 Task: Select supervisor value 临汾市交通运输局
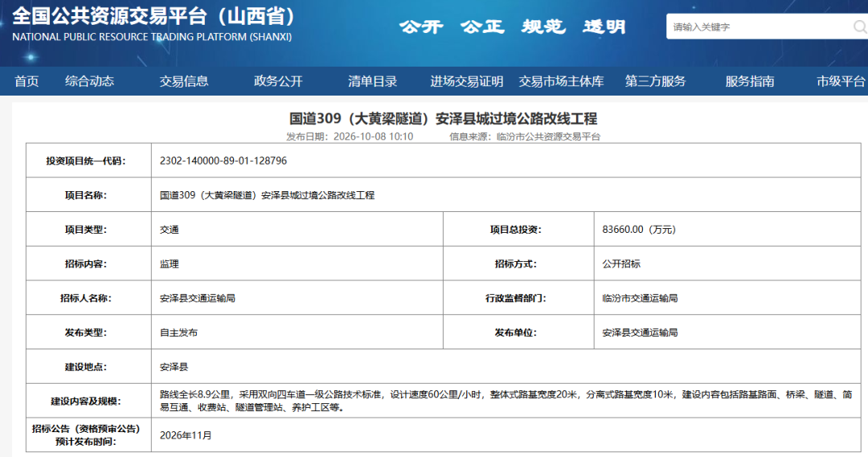click(x=640, y=298)
